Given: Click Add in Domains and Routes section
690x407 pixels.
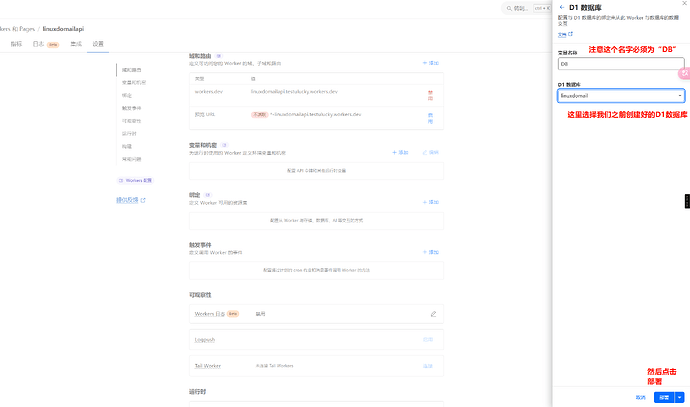Looking at the screenshot, I should click(x=431, y=63).
